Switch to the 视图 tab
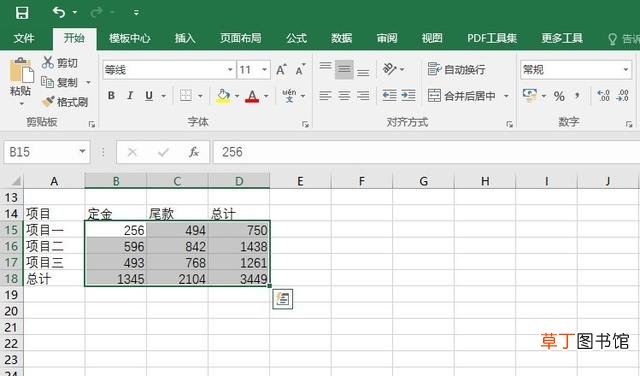The image size is (640, 376). [x=432, y=38]
